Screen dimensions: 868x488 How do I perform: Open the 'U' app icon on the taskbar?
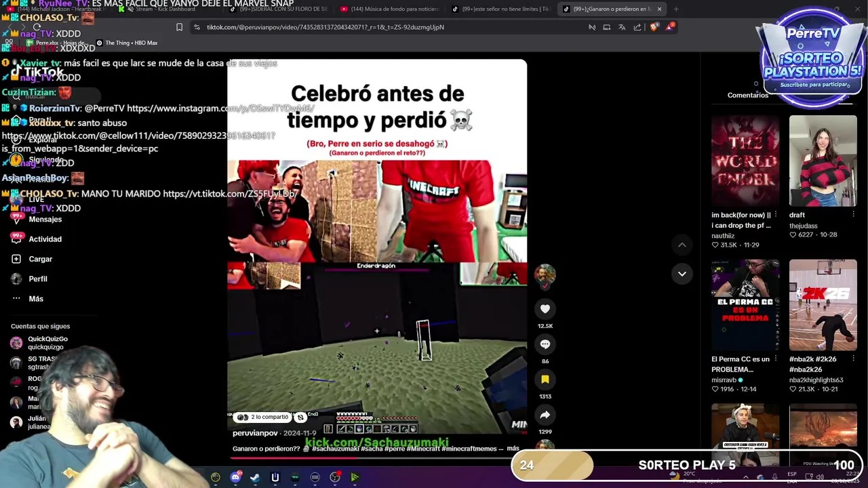[275, 477]
